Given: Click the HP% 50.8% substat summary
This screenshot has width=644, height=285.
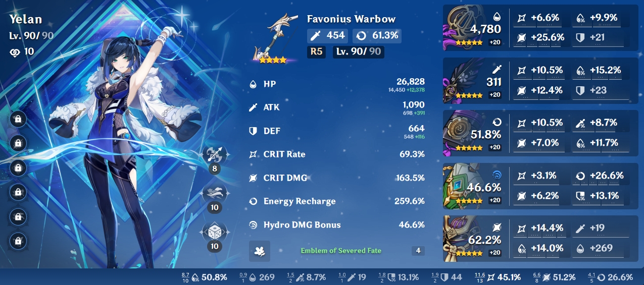Looking at the screenshot, I should 204,277.
